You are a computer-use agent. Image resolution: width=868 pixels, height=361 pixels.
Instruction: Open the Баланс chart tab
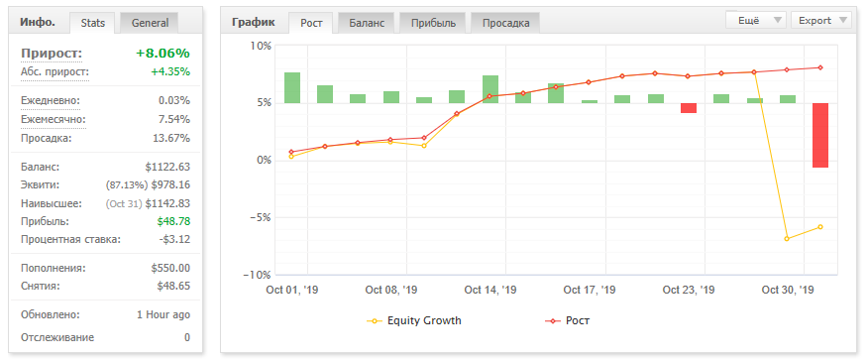point(367,23)
